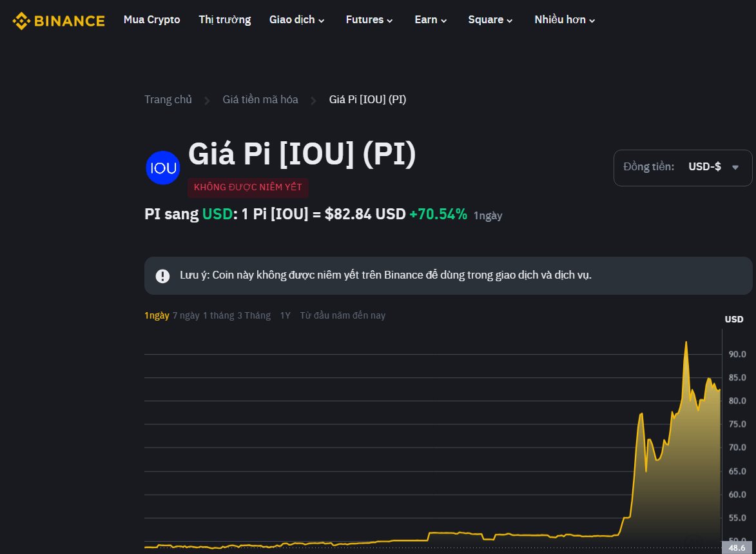Click the blue IOU coin icon

162,168
